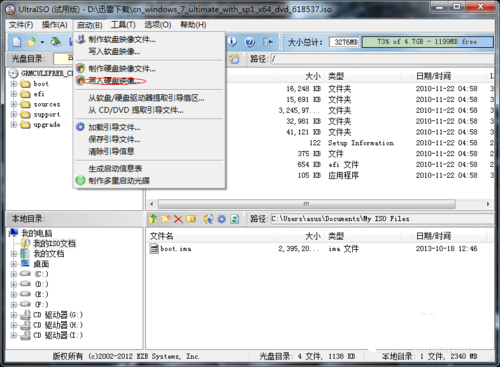Click the blue help question mark icon
500x367 pixels.
click(250, 42)
